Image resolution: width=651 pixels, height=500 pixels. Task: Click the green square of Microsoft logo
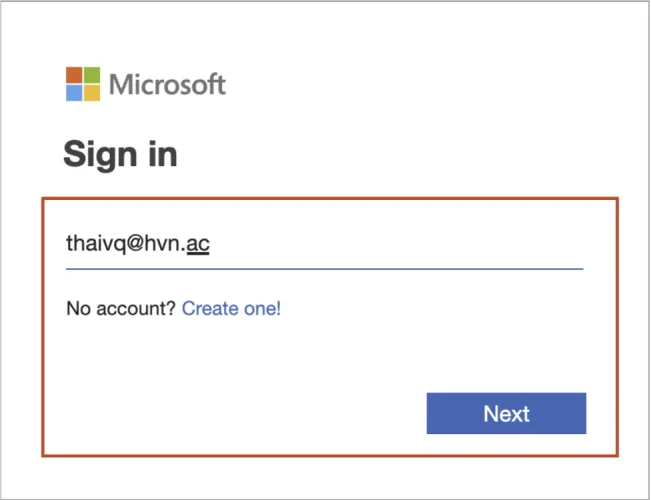92,76
